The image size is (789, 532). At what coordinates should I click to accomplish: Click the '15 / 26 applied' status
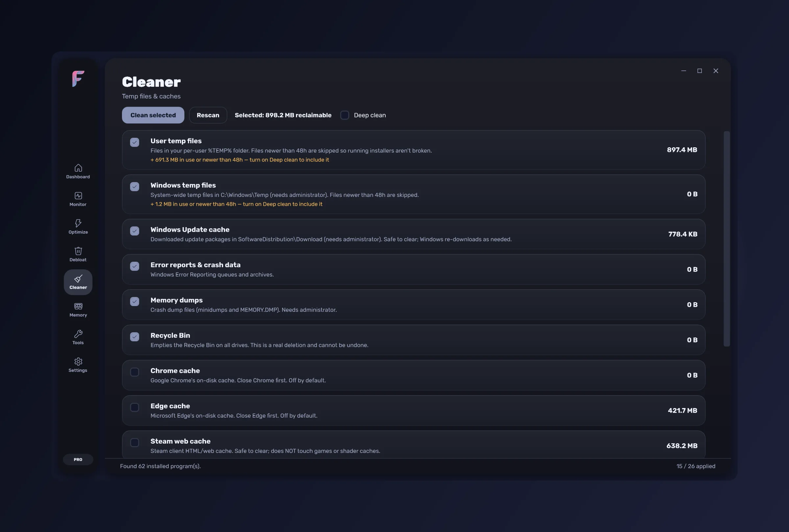point(696,466)
